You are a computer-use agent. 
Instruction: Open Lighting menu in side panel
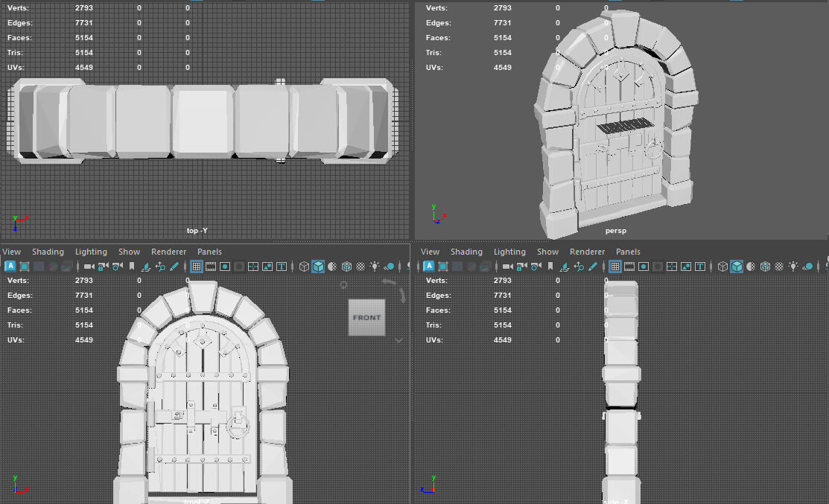pyautogui.click(x=509, y=252)
